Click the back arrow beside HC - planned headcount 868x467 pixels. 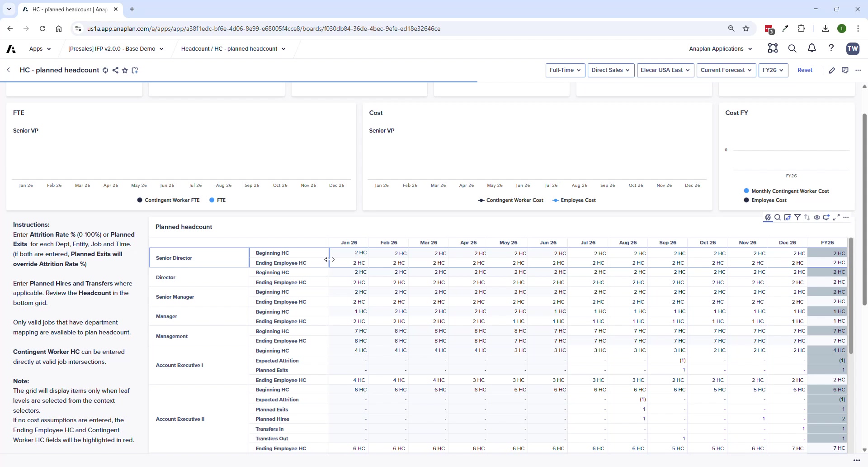point(9,70)
